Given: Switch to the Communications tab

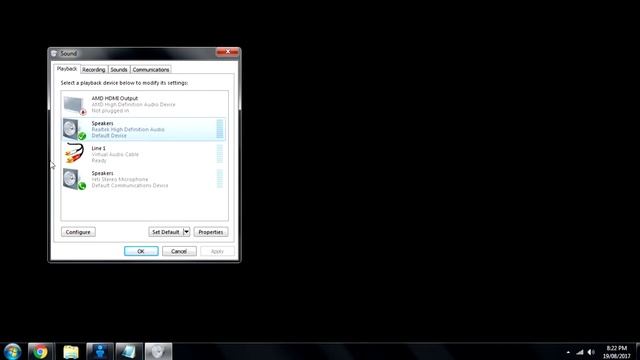Looking at the screenshot, I should click(x=151, y=70).
